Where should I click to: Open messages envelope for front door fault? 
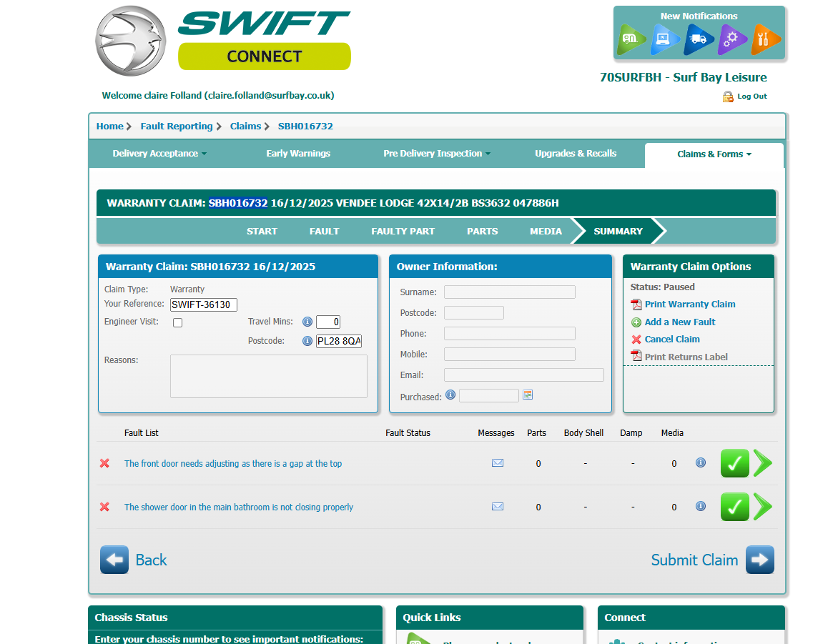pos(498,463)
